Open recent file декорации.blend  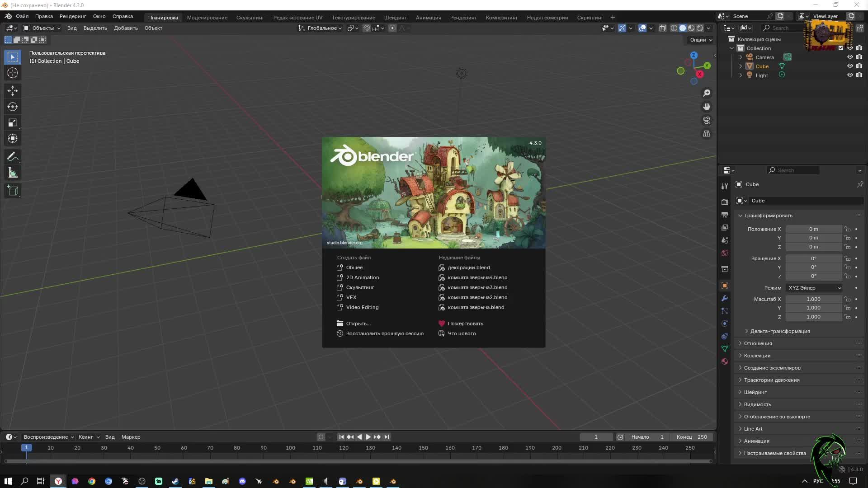pyautogui.click(x=468, y=267)
